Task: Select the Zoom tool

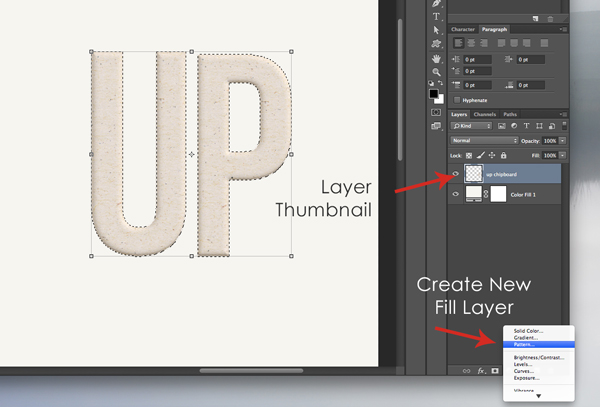Action: (437, 73)
